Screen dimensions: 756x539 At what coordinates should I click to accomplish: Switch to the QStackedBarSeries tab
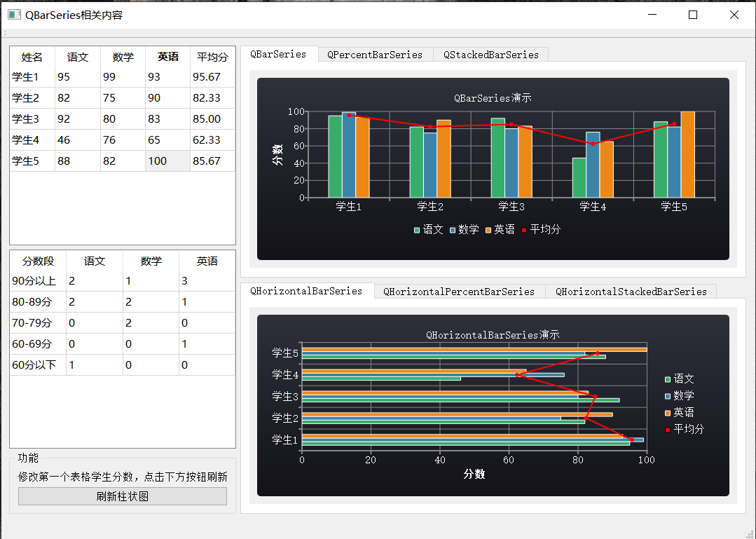pyautogui.click(x=490, y=54)
